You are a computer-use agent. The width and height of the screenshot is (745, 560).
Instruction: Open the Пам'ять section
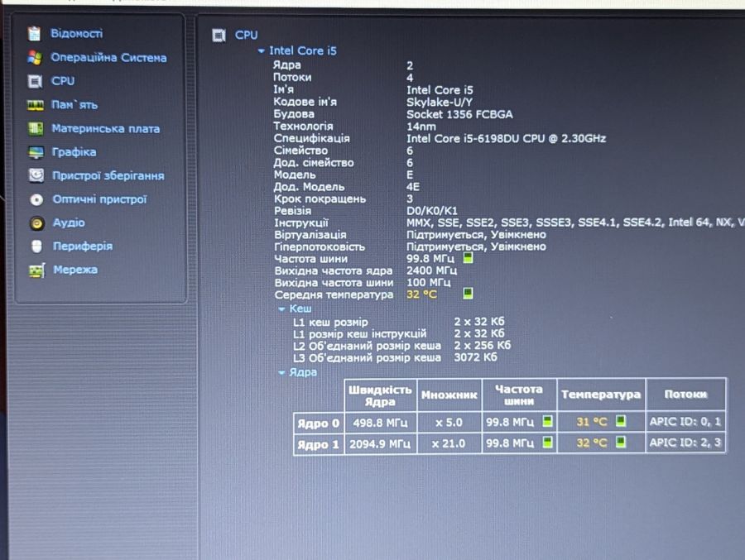point(74,105)
